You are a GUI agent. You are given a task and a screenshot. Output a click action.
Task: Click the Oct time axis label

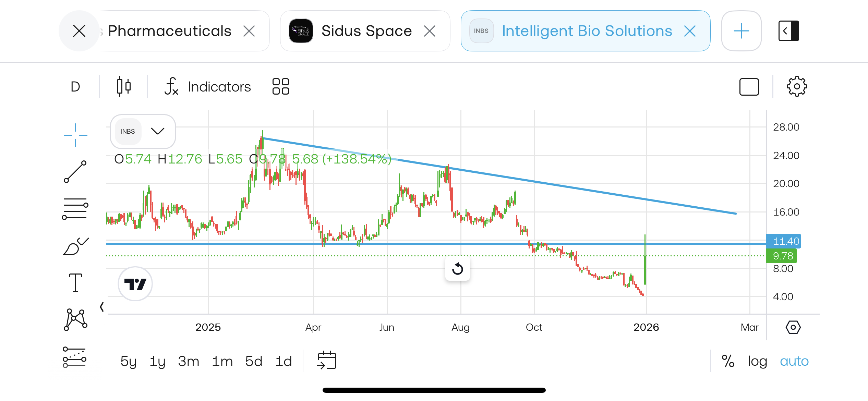(x=534, y=327)
